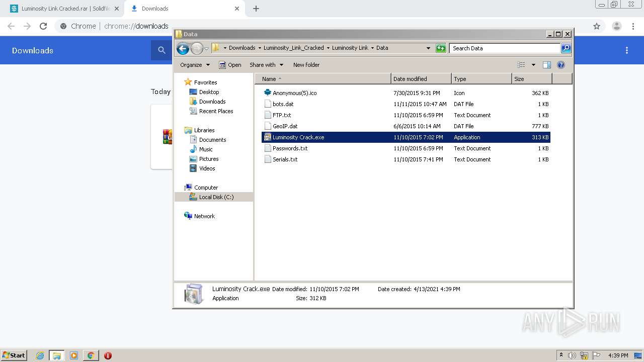644x362 pixels.
Task: Open Chrome profile avatar
Action: (x=617, y=26)
